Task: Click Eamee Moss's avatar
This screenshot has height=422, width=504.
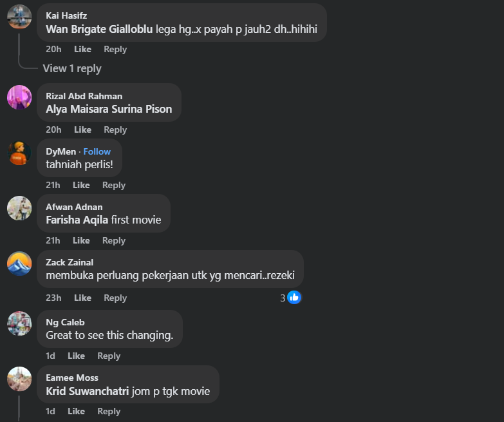Action: pos(19,379)
